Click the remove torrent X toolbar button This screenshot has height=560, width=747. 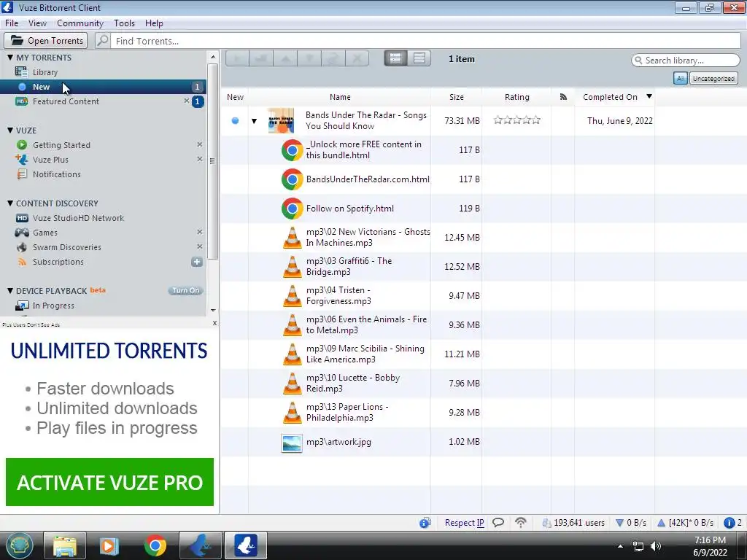pos(357,58)
